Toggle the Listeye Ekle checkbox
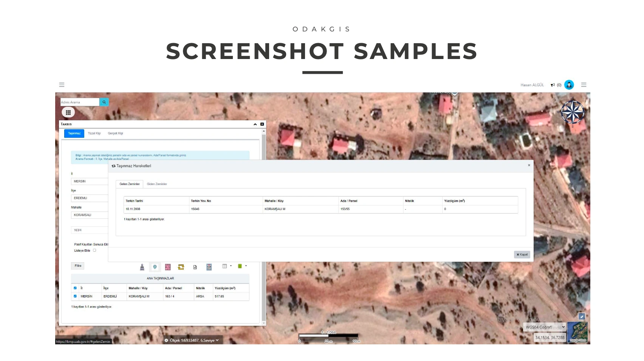The image size is (644, 361). 94,250
